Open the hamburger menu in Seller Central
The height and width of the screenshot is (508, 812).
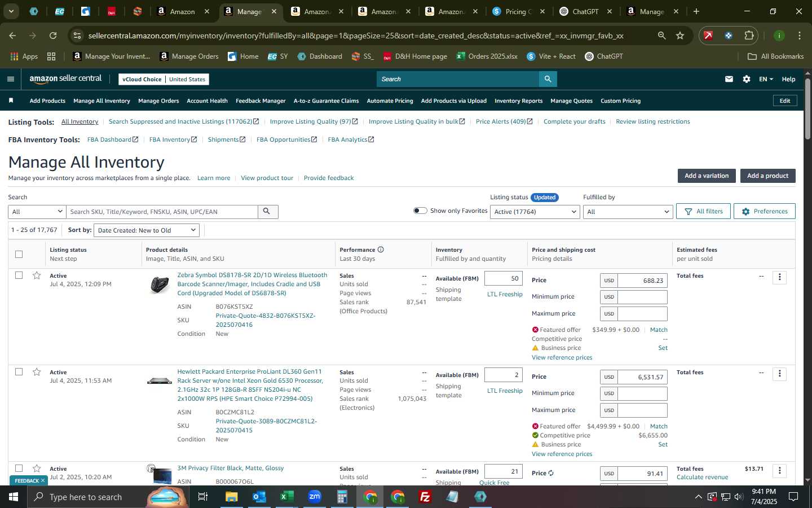tap(10, 79)
